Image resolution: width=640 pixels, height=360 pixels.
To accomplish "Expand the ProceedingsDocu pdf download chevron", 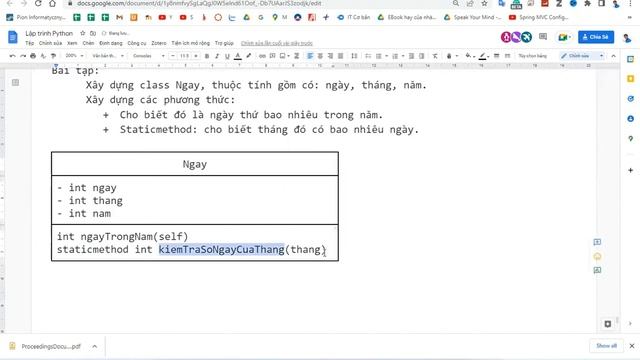I will point(95,346).
